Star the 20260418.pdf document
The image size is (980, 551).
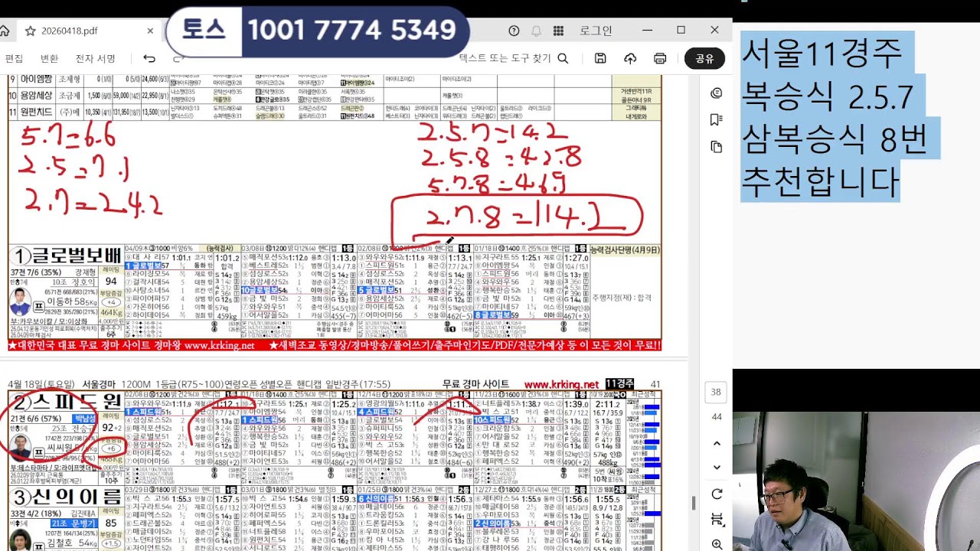[31, 31]
